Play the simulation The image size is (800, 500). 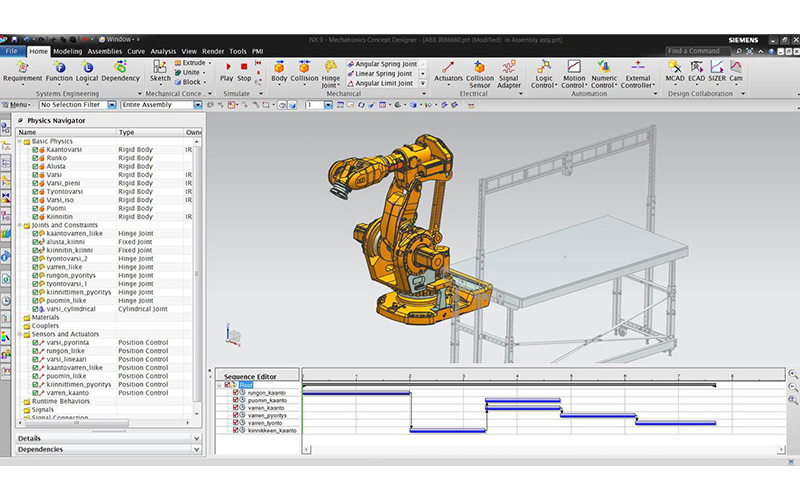tap(227, 72)
